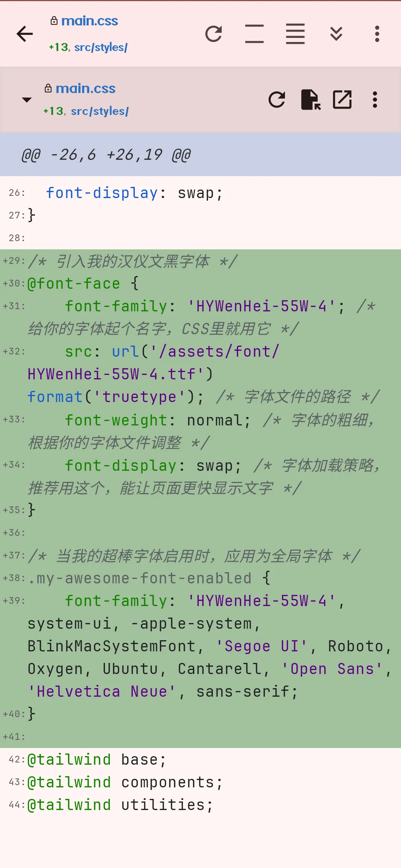Tap line 26 font-display swap
This screenshot has width=401, height=868.
(134, 193)
